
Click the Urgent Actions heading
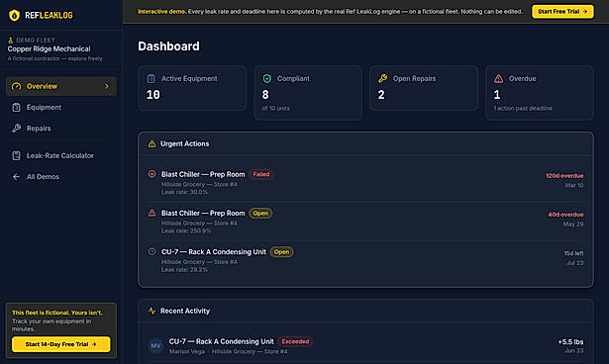185,143
